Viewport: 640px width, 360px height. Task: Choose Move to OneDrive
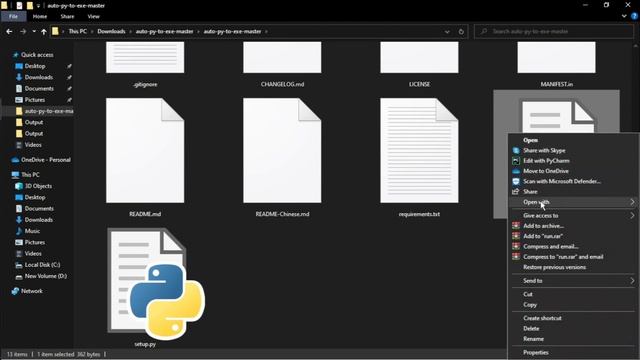pos(546,171)
